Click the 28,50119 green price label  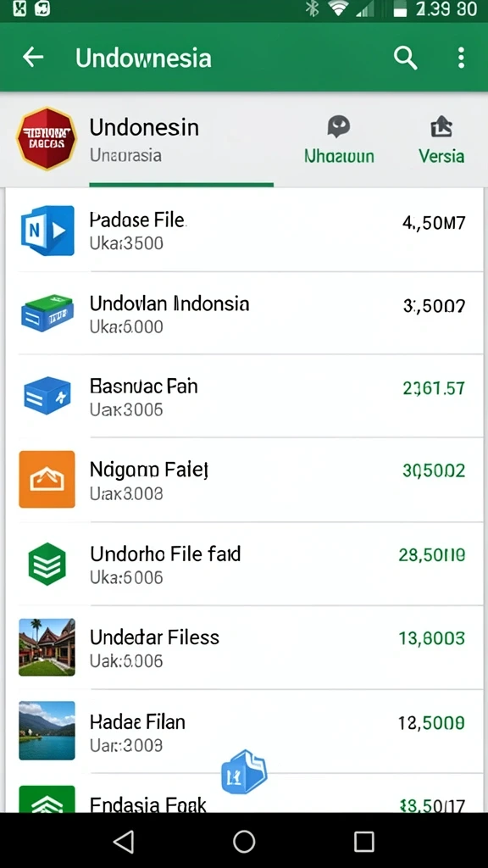tap(431, 554)
